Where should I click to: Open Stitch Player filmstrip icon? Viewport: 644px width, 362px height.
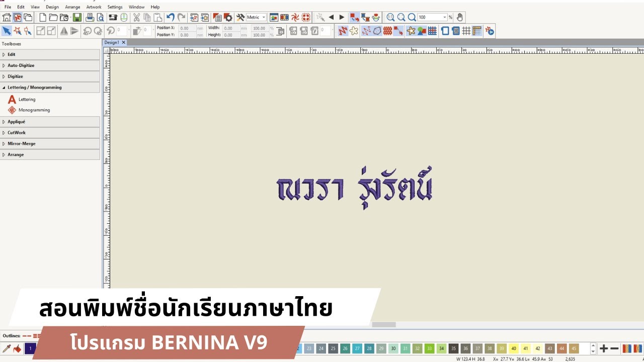click(284, 17)
